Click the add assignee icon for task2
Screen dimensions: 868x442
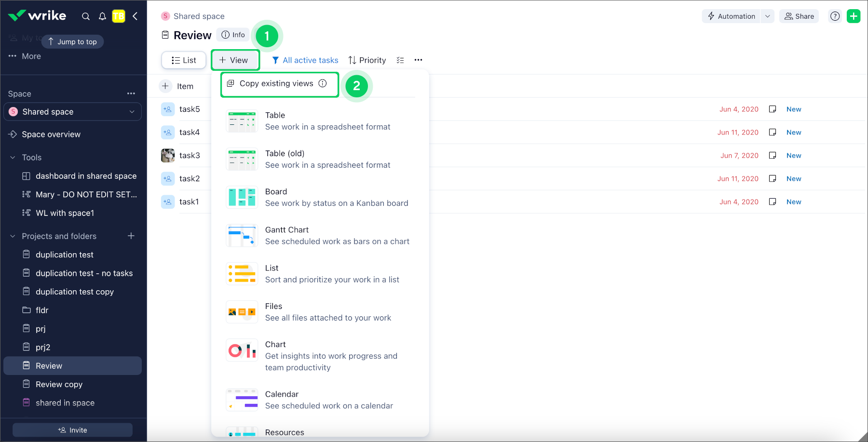pyautogui.click(x=168, y=179)
